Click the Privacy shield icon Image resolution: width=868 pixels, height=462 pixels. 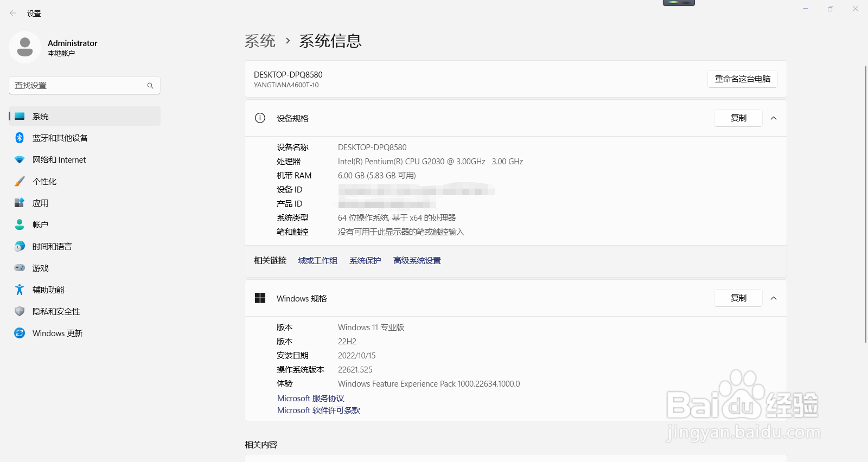coord(20,311)
